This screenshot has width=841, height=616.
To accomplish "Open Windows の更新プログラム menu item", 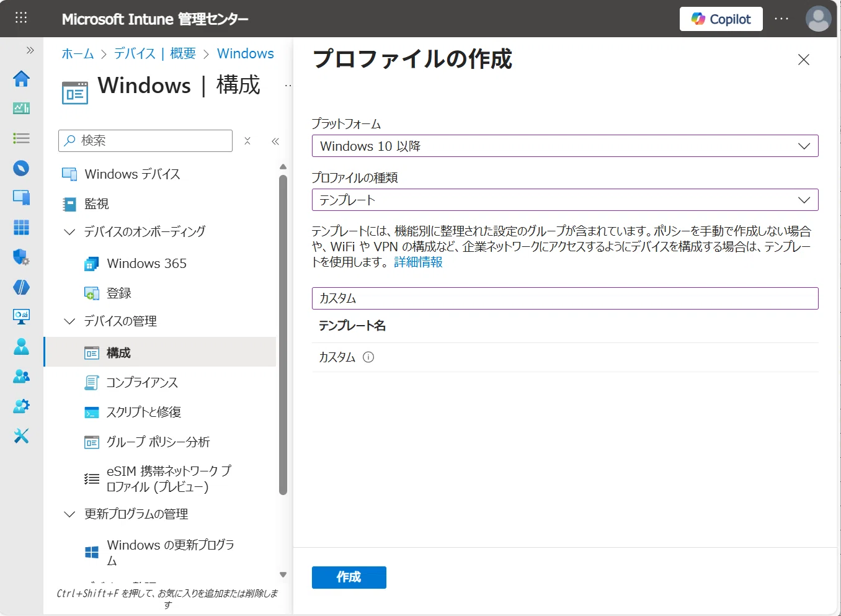I will tap(161, 552).
